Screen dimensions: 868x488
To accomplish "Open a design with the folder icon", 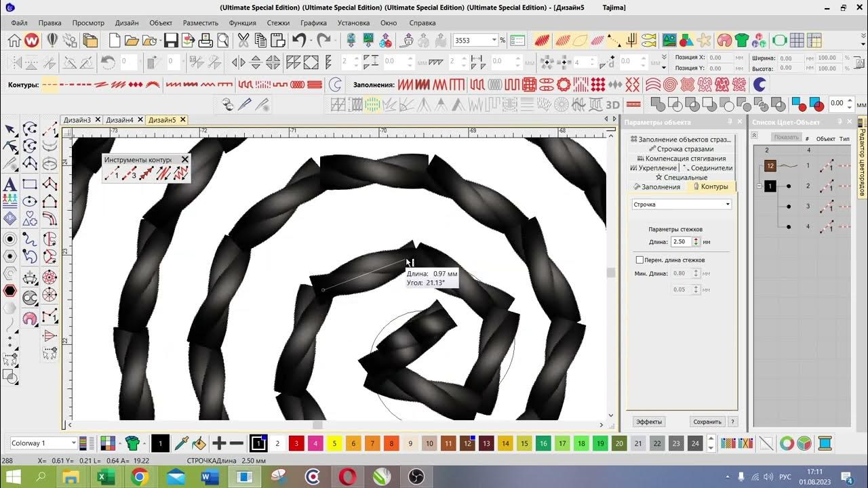I will click(x=132, y=41).
